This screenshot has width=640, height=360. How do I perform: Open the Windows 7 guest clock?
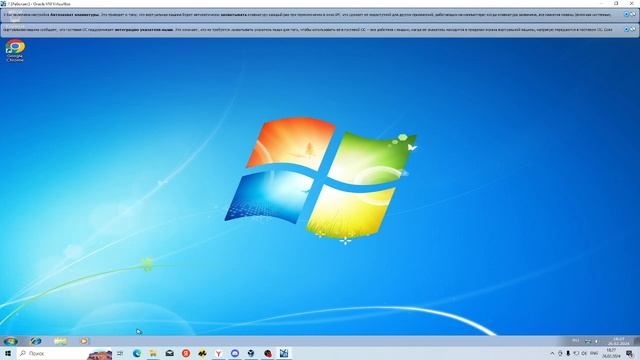[619, 341]
